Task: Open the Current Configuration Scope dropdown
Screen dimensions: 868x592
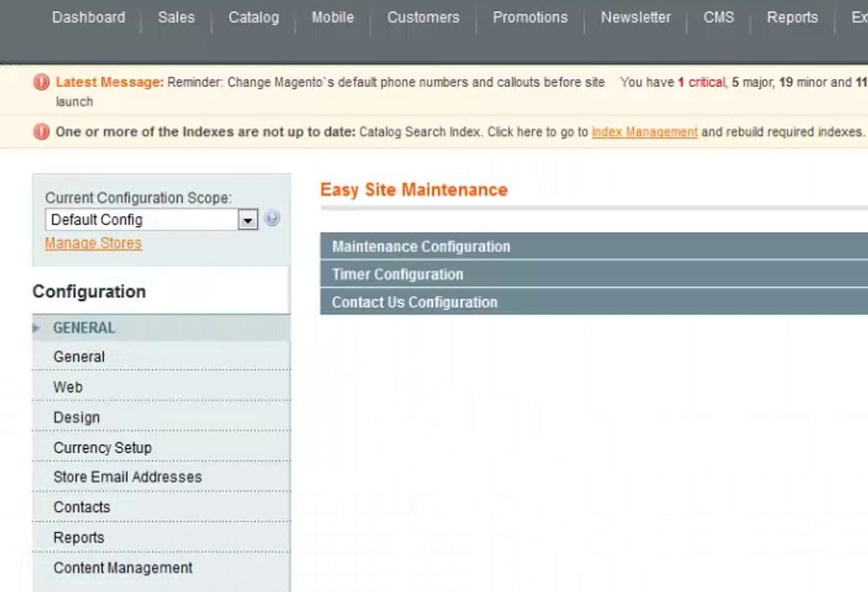Action: coord(151,220)
